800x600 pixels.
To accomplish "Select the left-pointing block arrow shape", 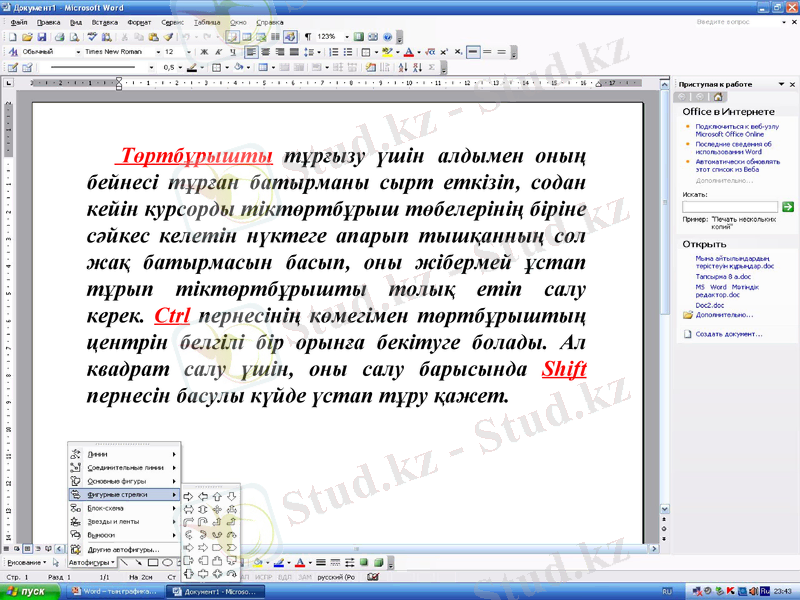I will pos(203,497).
